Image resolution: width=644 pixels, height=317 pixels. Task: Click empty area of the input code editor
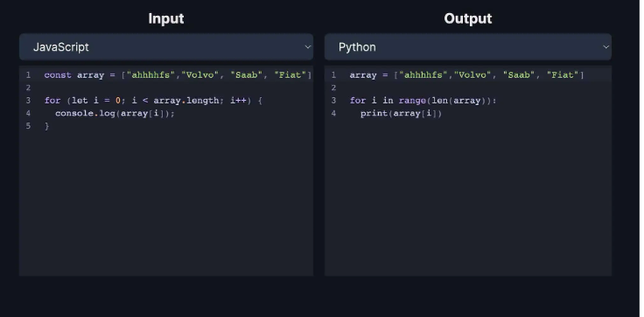pyautogui.click(x=166, y=206)
